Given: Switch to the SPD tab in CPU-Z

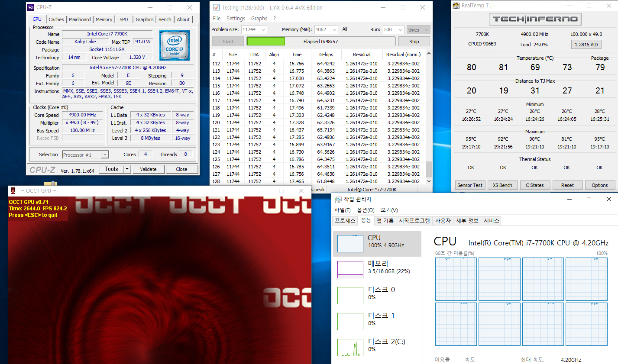Looking at the screenshot, I should click(124, 19).
